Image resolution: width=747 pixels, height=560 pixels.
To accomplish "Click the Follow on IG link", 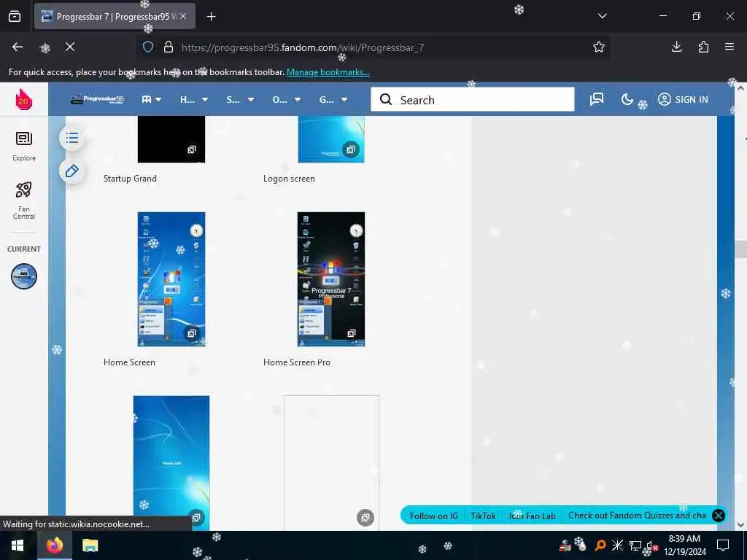I will [433, 516].
